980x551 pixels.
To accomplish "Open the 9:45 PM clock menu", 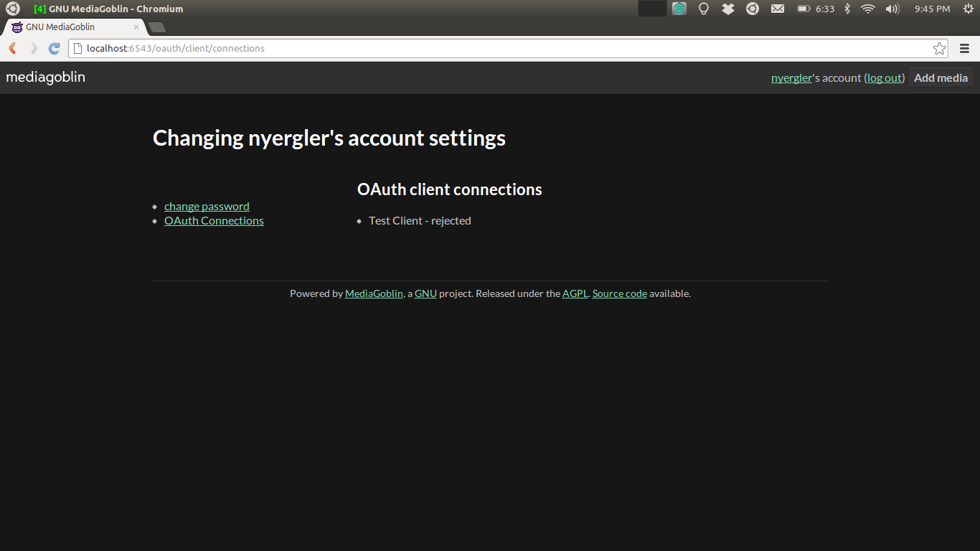I will tap(932, 9).
